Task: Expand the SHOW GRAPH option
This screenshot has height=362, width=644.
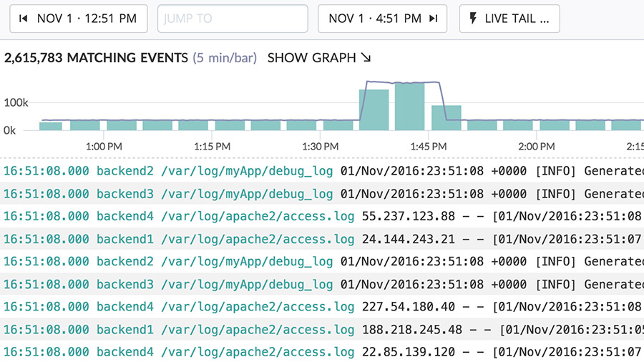Action: pyautogui.click(x=319, y=58)
